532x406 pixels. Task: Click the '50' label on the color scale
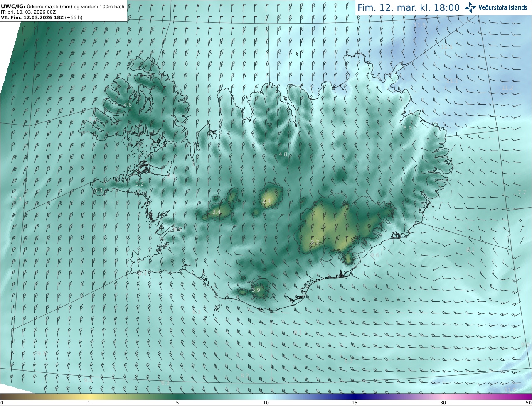(528, 403)
